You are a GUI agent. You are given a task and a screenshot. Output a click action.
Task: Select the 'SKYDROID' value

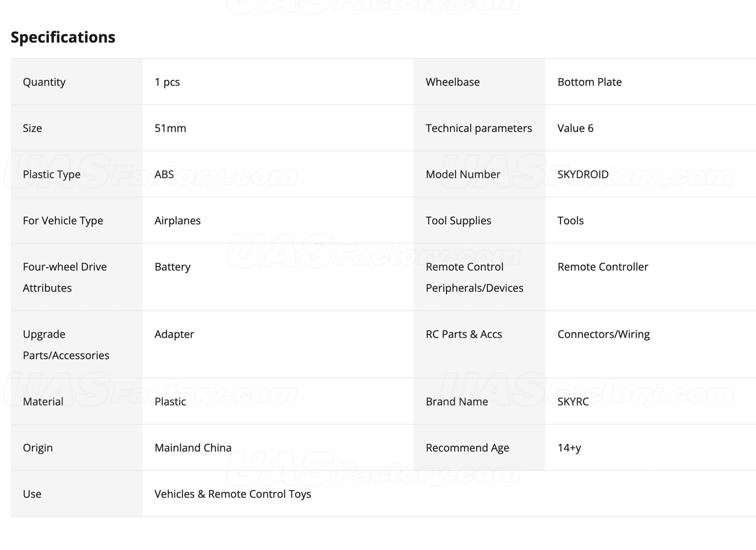[583, 174]
